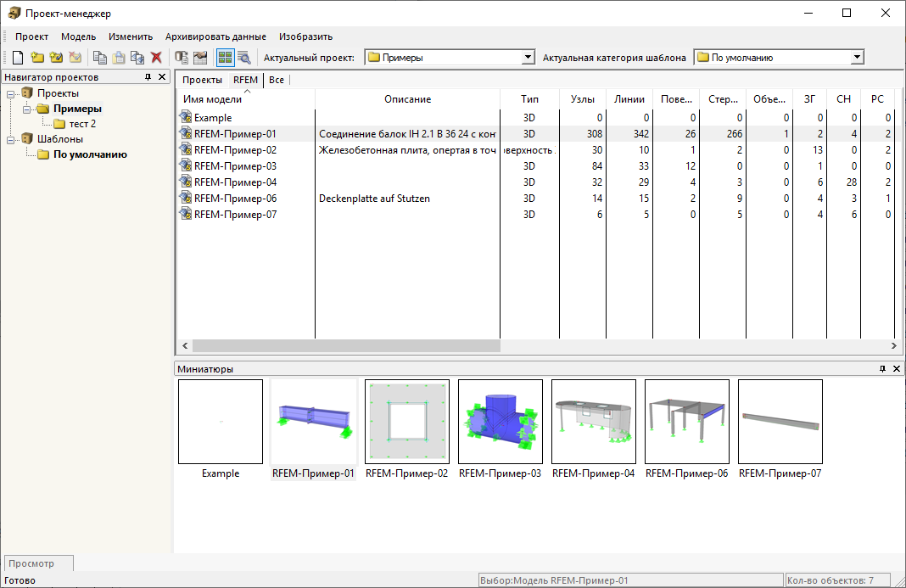Click the copy icon in toolbar
Viewport: 906px width, 588px height.
[x=100, y=57]
